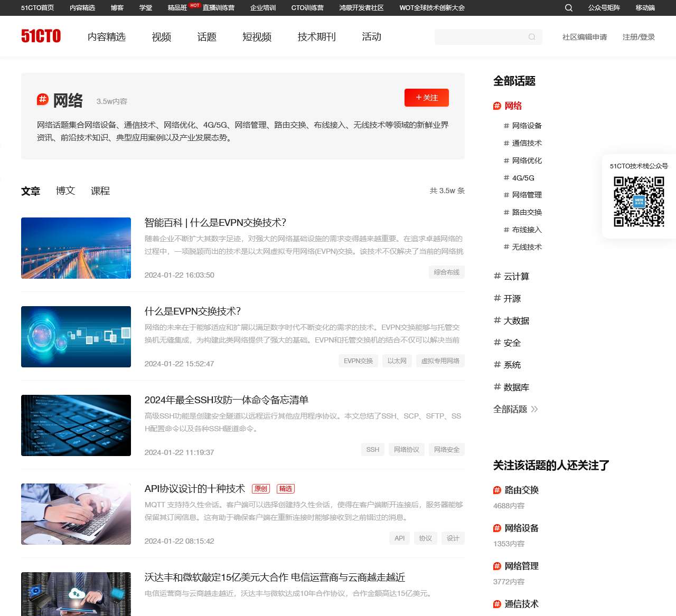Open the 公众号矩阵 dropdown in the top bar
This screenshot has height=616, width=676.
pyautogui.click(x=604, y=8)
